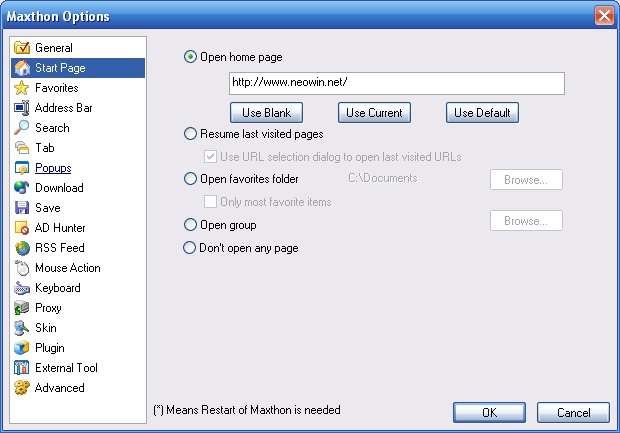Image resolution: width=620 pixels, height=433 pixels.
Task: Select the Open group radio button
Action: pos(190,225)
